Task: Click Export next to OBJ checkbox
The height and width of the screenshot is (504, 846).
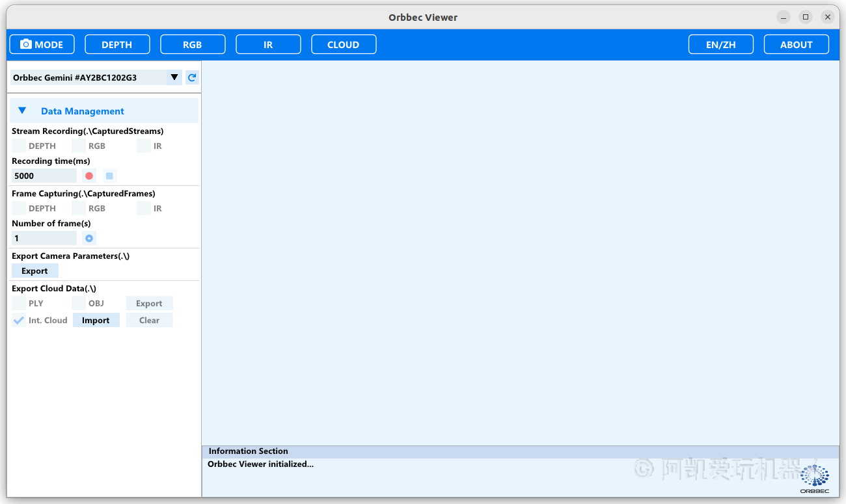Action: pos(150,303)
